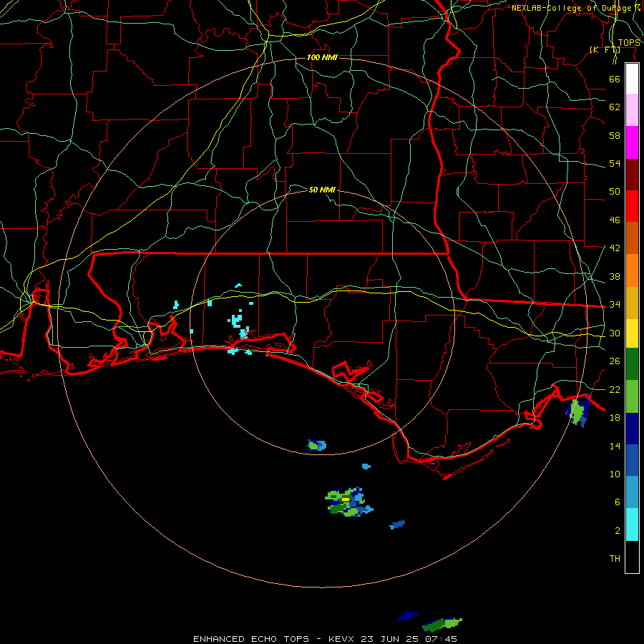Click the 100 NMI range ring label

pos(323,57)
